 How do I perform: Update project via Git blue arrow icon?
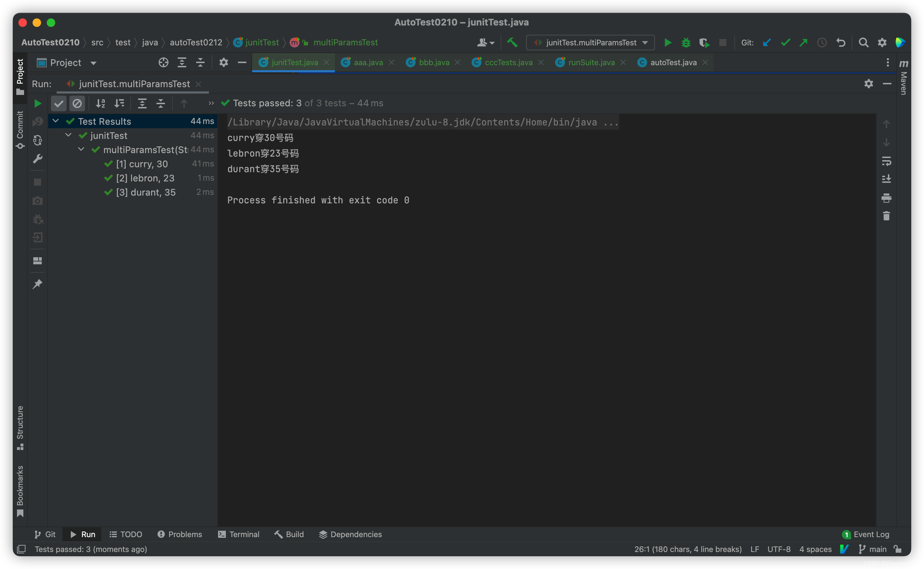(x=767, y=43)
